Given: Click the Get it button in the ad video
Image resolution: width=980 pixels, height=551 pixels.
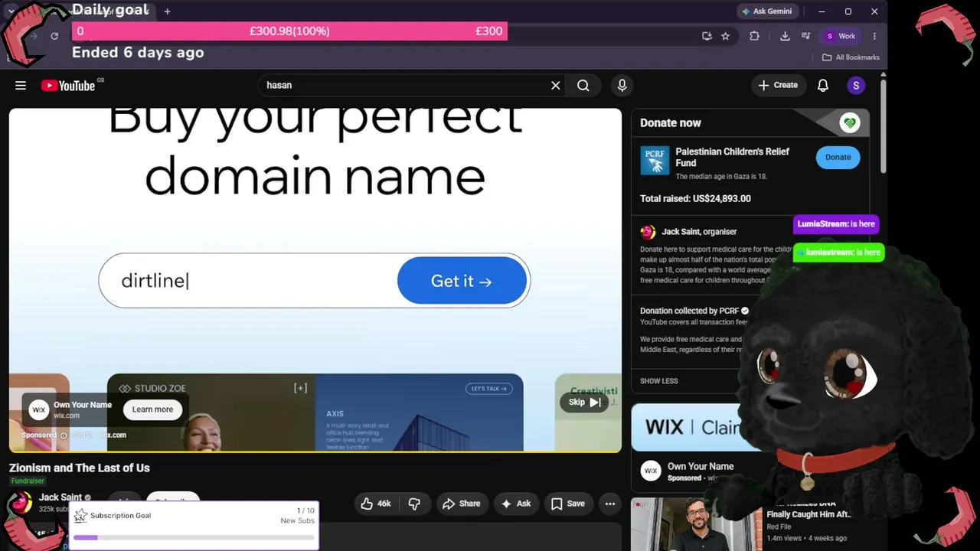Looking at the screenshot, I should tap(462, 281).
